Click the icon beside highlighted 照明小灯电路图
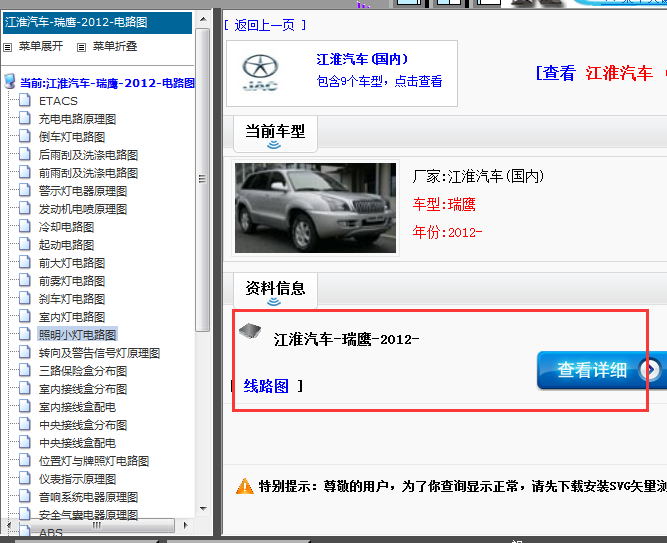667x543 pixels. [x=25, y=334]
